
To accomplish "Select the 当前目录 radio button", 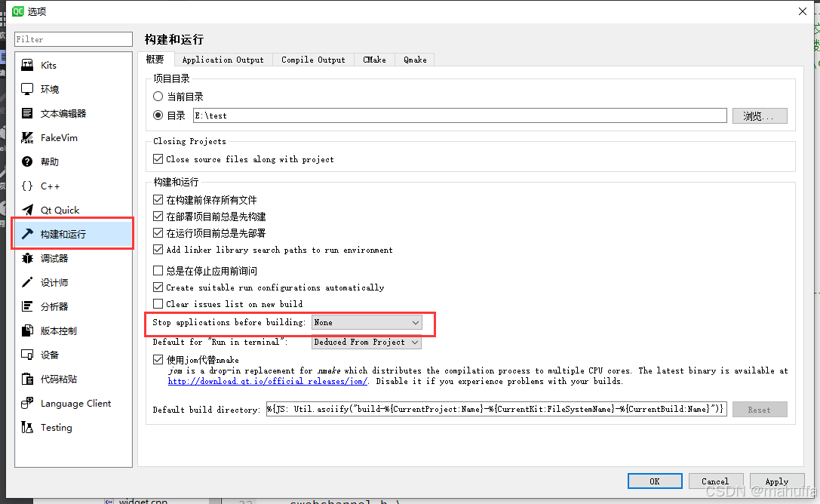I will [158, 97].
